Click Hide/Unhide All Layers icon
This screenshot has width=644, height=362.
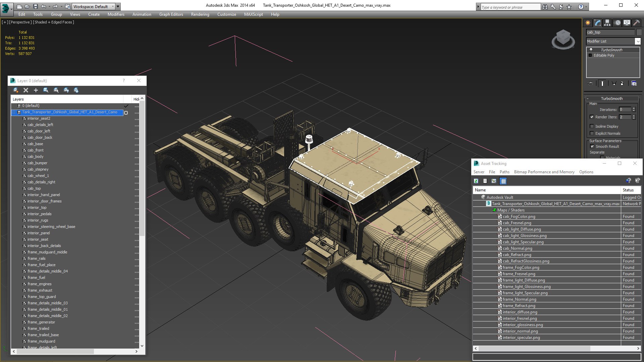pyautogui.click(x=66, y=90)
